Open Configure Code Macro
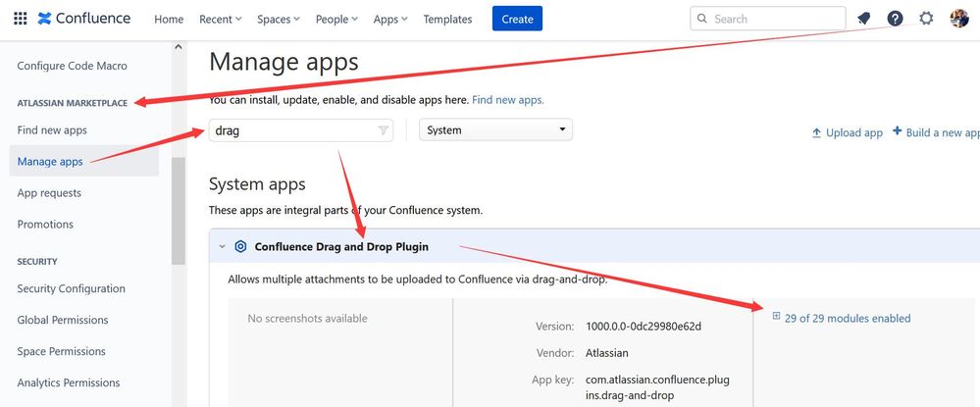 click(x=72, y=66)
